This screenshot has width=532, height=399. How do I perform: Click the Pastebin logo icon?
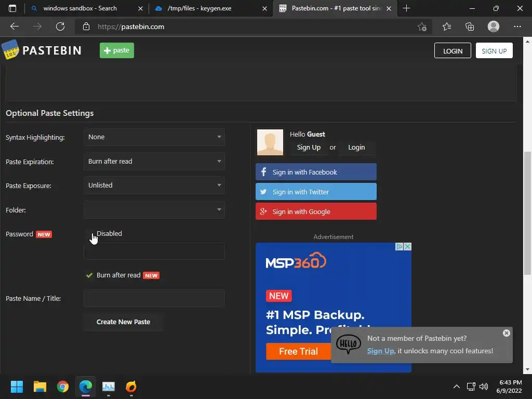pos(10,49)
